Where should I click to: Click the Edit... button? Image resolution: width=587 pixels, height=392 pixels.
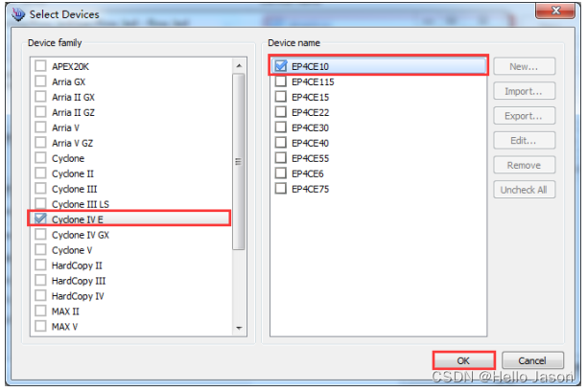tap(524, 141)
